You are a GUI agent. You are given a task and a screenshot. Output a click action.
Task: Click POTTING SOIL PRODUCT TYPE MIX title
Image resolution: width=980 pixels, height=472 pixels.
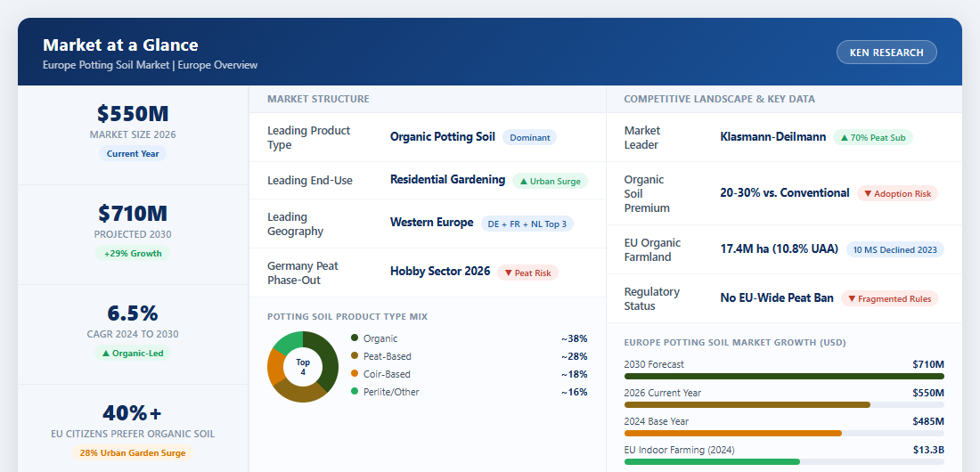tap(347, 317)
